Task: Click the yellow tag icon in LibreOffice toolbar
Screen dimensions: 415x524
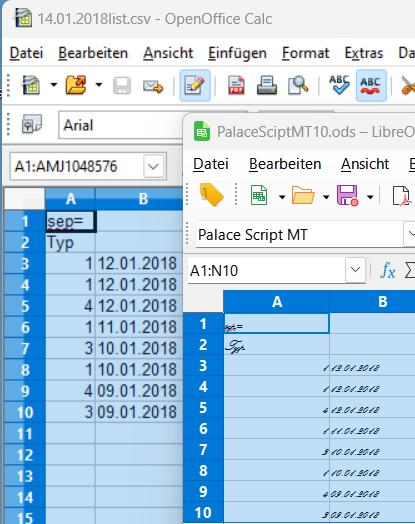Action: coord(212,195)
